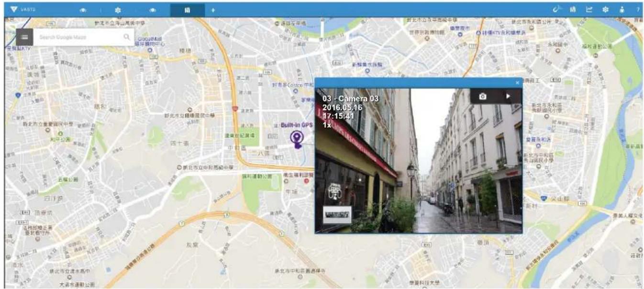The height and width of the screenshot is (289, 644).
Task: Open the hook-shaped alarm icon in the top-right toolbar
Action: click(556, 9)
